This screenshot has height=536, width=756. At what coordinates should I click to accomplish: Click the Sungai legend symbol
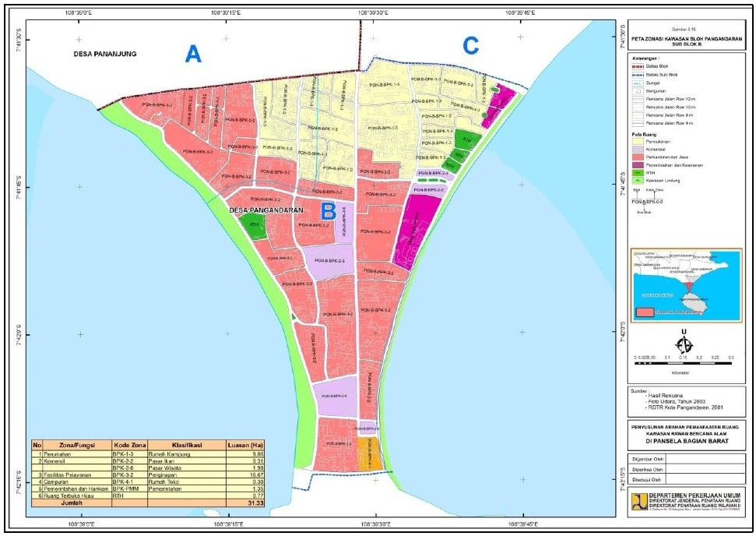point(638,83)
